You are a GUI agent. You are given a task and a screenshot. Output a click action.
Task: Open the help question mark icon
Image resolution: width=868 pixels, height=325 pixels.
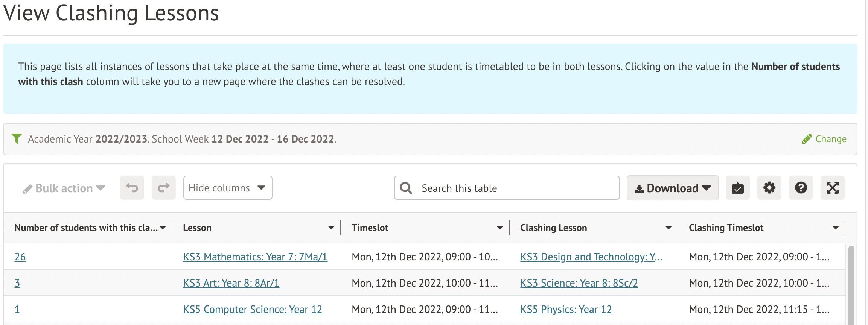point(801,188)
